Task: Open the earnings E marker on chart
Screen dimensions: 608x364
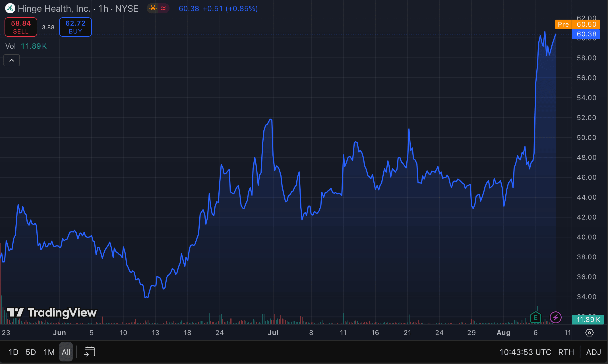Action: pos(535,317)
